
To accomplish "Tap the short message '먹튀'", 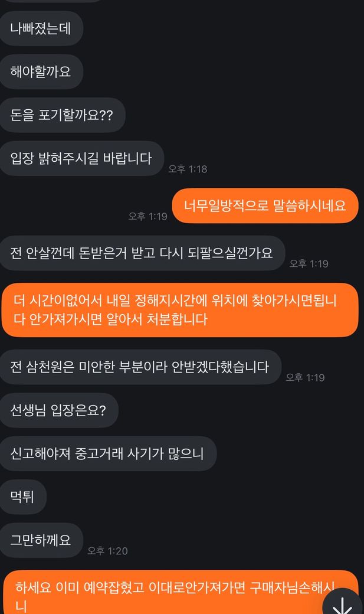I will pos(22,497).
